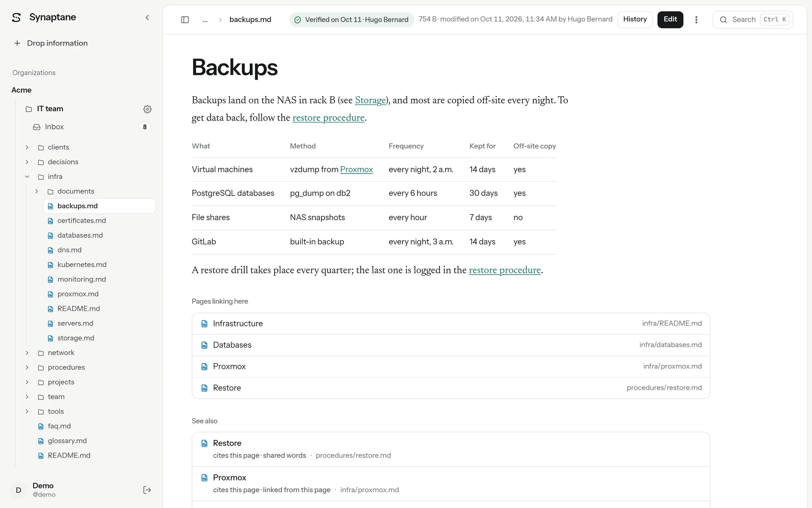
Task: Follow the restore procedure link in intro
Action: (x=328, y=118)
